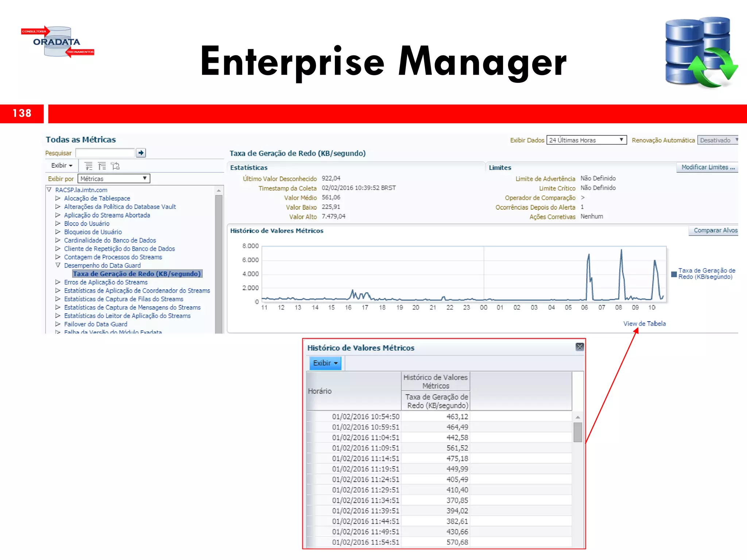
Task: Click Último Valor Desconhecido value 922,04
Action: coord(331,178)
